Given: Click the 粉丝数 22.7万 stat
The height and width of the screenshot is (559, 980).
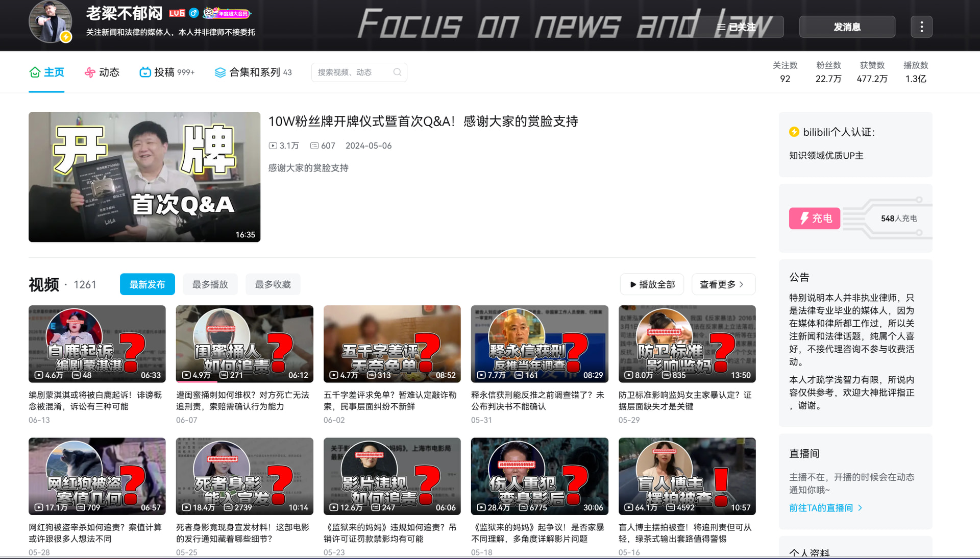Looking at the screenshot, I should [x=828, y=72].
